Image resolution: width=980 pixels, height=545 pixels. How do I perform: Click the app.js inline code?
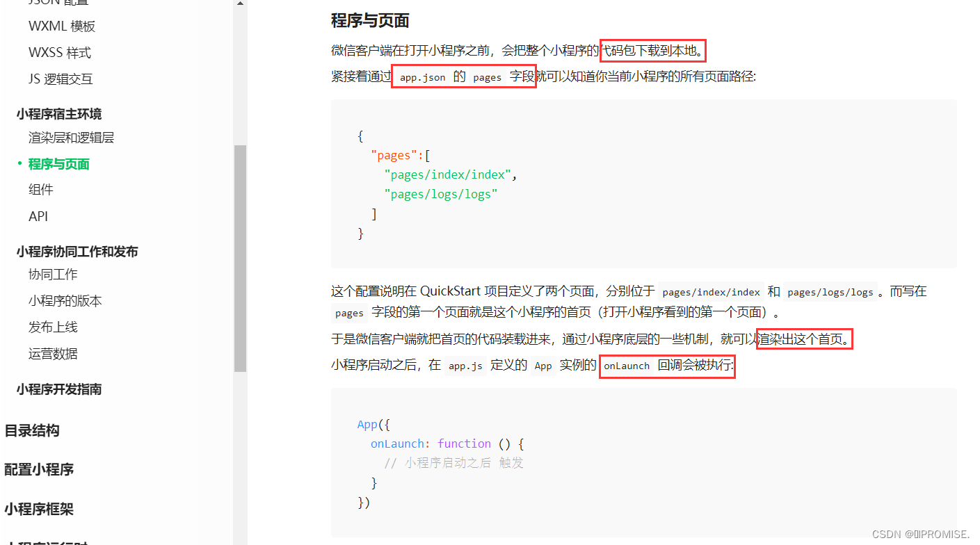pos(465,366)
